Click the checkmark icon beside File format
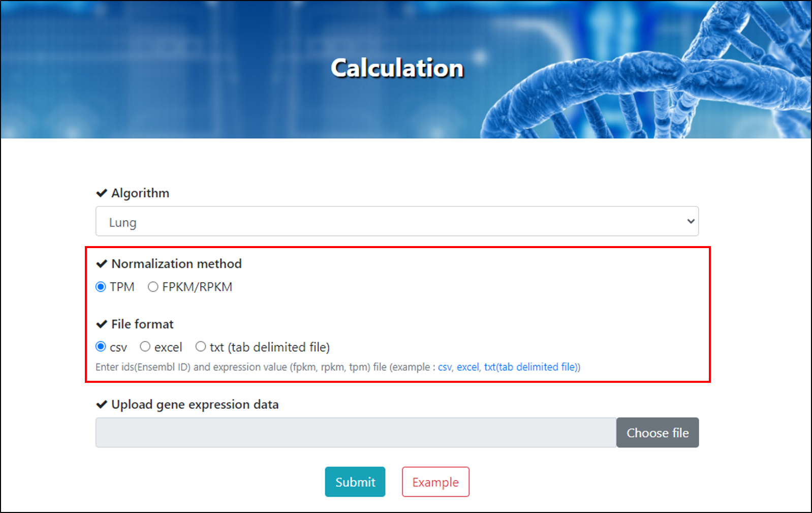The height and width of the screenshot is (513, 812). coord(102,324)
